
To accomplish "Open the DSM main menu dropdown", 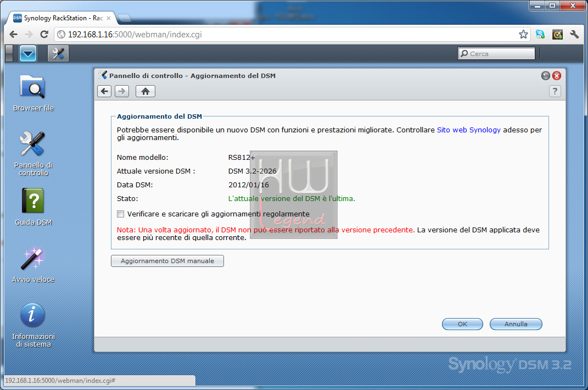I will coord(28,53).
